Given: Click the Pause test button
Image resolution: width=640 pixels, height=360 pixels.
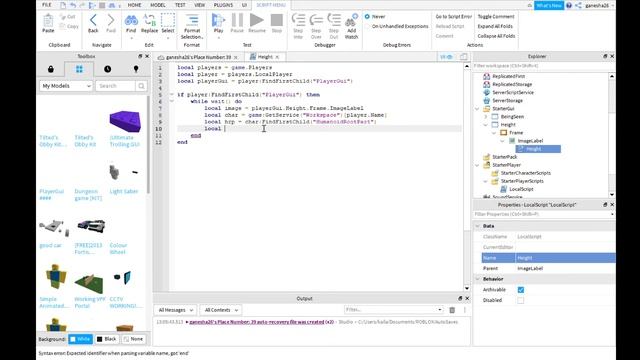Looking at the screenshot, I should tap(237, 20).
